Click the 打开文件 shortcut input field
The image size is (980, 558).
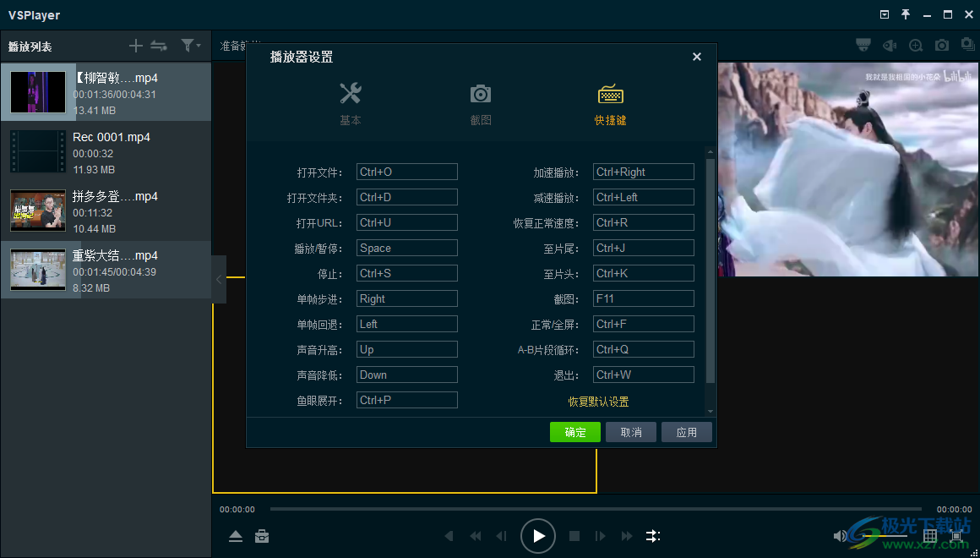tap(406, 172)
